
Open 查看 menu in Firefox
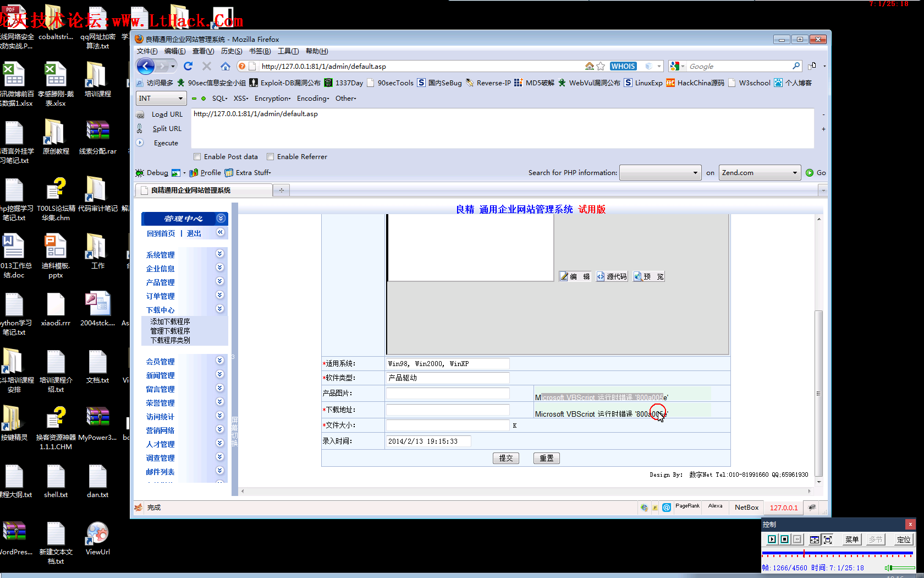pos(203,51)
